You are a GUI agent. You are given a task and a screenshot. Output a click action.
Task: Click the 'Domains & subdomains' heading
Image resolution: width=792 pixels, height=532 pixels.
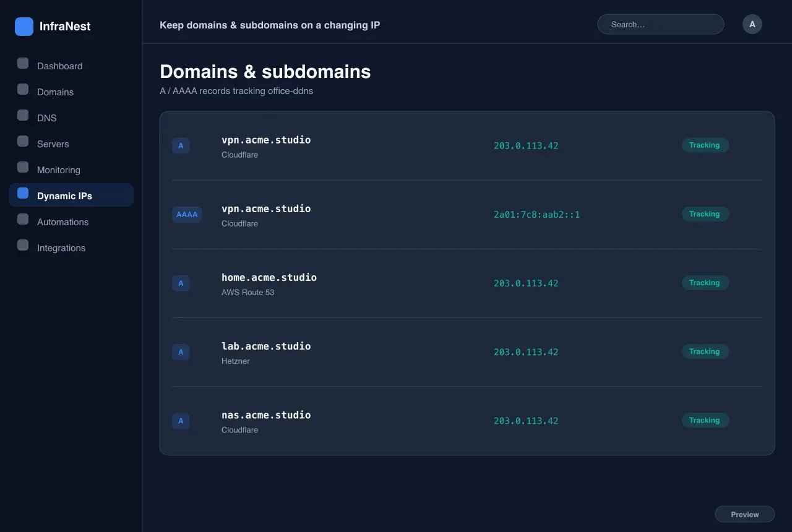(x=265, y=72)
